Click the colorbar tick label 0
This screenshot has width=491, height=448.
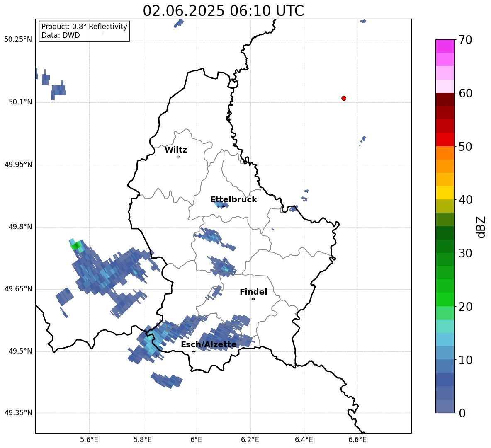pos(462,413)
